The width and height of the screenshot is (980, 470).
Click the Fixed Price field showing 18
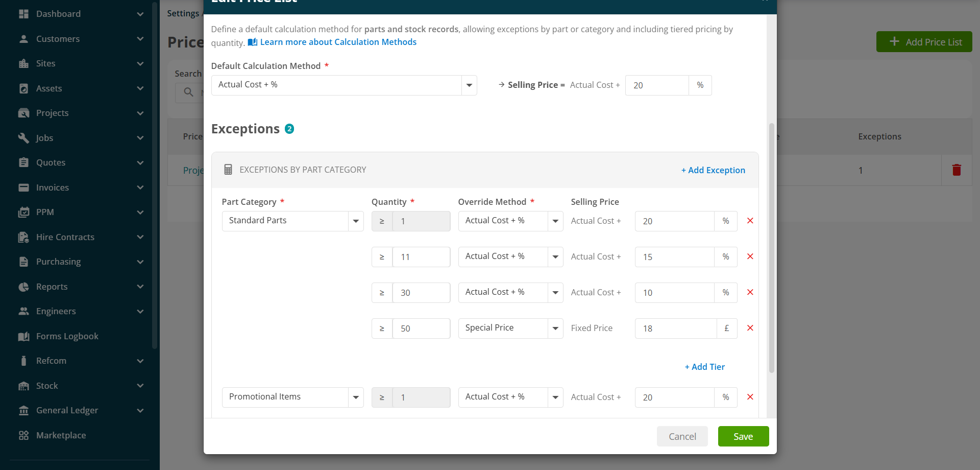pos(676,328)
